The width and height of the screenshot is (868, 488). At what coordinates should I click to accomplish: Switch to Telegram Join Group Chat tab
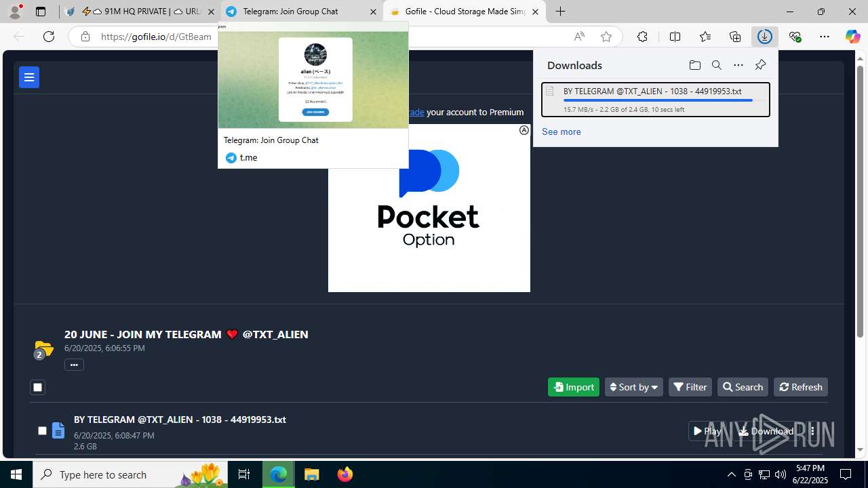pos(302,12)
